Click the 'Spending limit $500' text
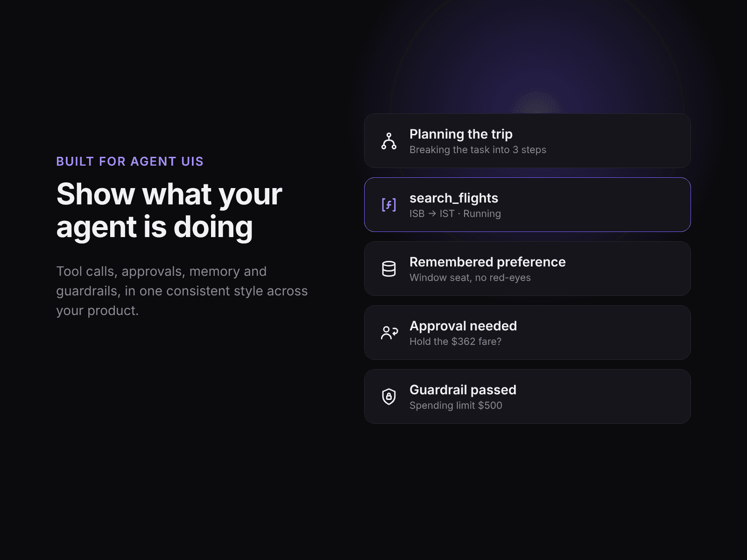The height and width of the screenshot is (560, 747). pyautogui.click(x=456, y=406)
